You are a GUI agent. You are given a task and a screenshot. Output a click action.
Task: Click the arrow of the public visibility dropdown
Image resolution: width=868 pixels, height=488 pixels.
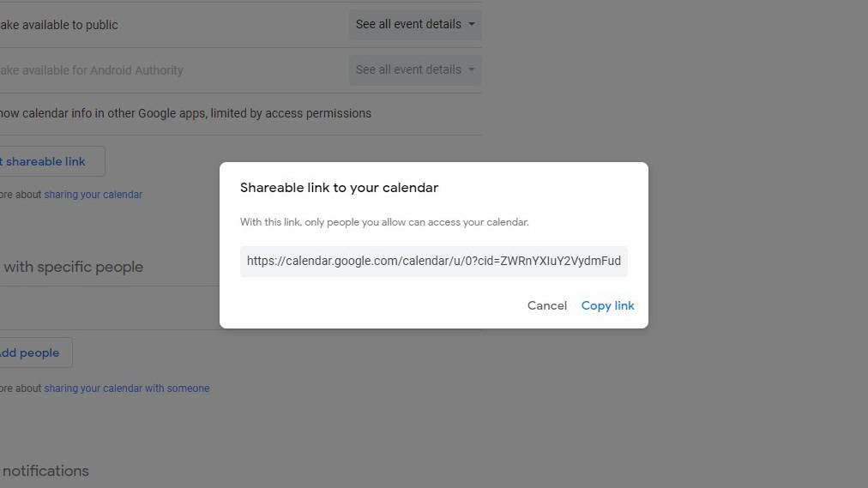tap(472, 24)
